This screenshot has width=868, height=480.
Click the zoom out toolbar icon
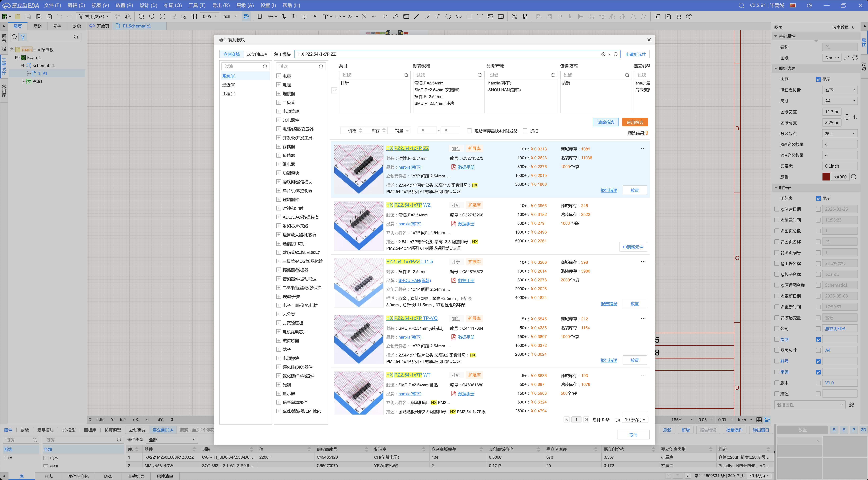pyautogui.click(x=152, y=16)
